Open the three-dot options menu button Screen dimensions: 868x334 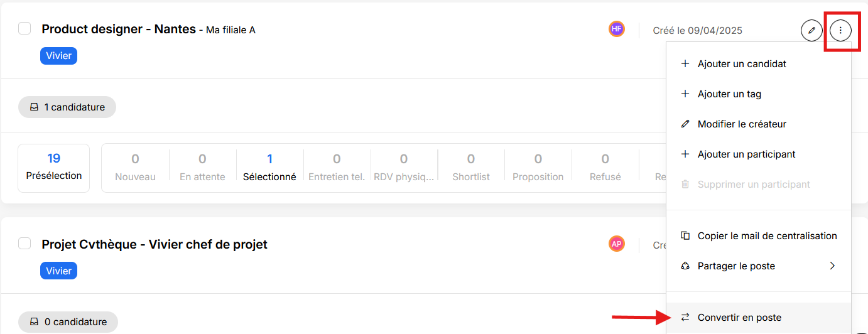coord(841,30)
